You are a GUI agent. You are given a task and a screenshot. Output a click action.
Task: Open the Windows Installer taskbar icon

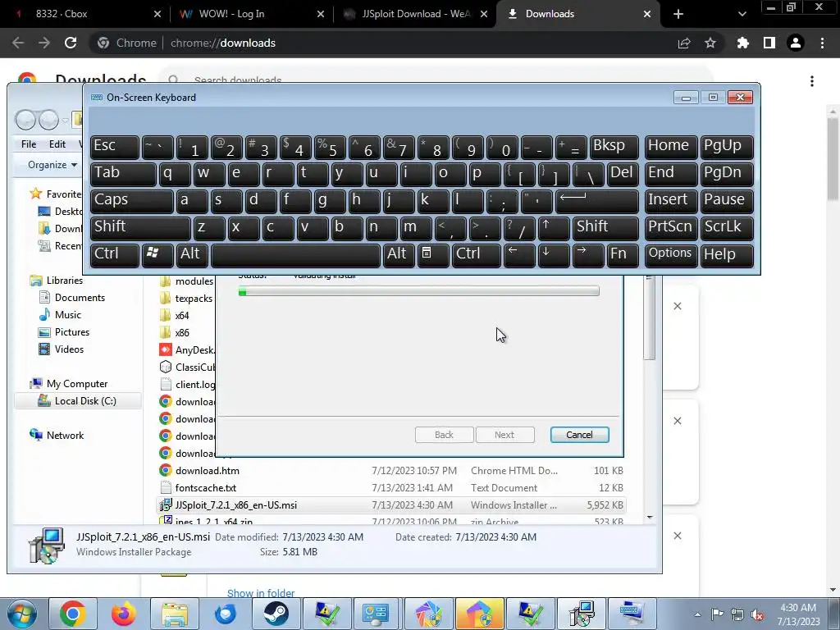581,614
